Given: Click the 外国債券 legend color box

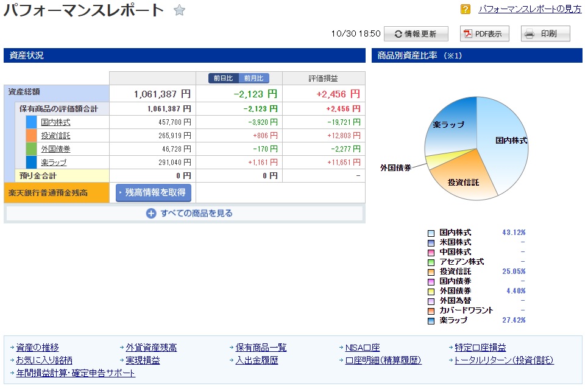Looking at the screenshot, I should 431,292.
